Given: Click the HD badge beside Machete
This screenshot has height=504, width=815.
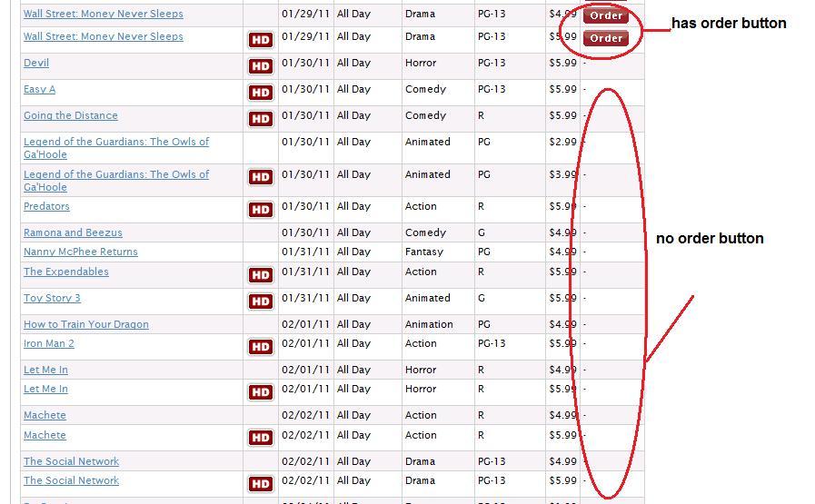Looking at the screenshot, I should pos(261,438).
